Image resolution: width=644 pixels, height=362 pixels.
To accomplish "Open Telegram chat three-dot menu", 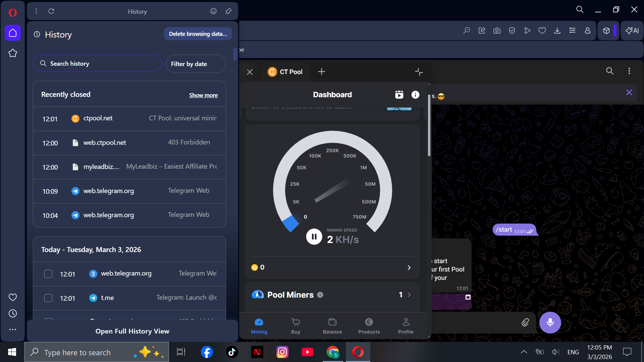I will pyautogui.click(x=629, y=71).
